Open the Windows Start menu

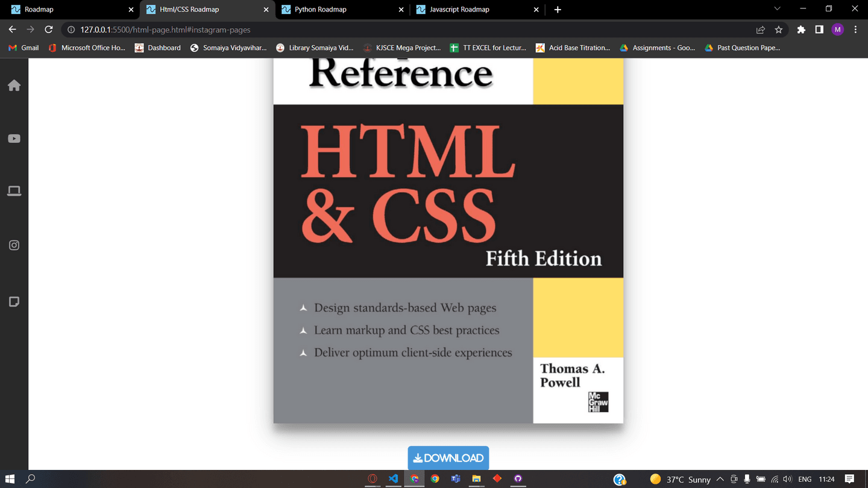click(10, 479)
